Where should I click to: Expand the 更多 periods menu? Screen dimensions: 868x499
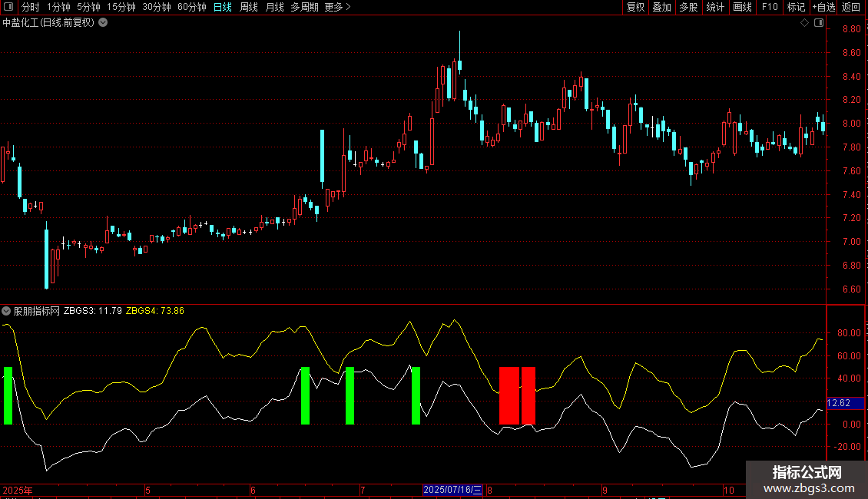point(337,7)
